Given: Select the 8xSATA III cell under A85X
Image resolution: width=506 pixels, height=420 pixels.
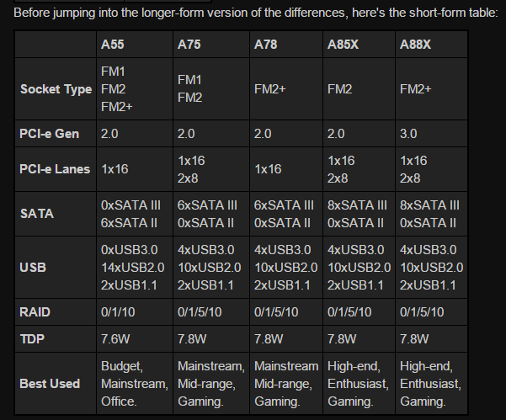Looking at the screenshot, I should tap(360, 214).
